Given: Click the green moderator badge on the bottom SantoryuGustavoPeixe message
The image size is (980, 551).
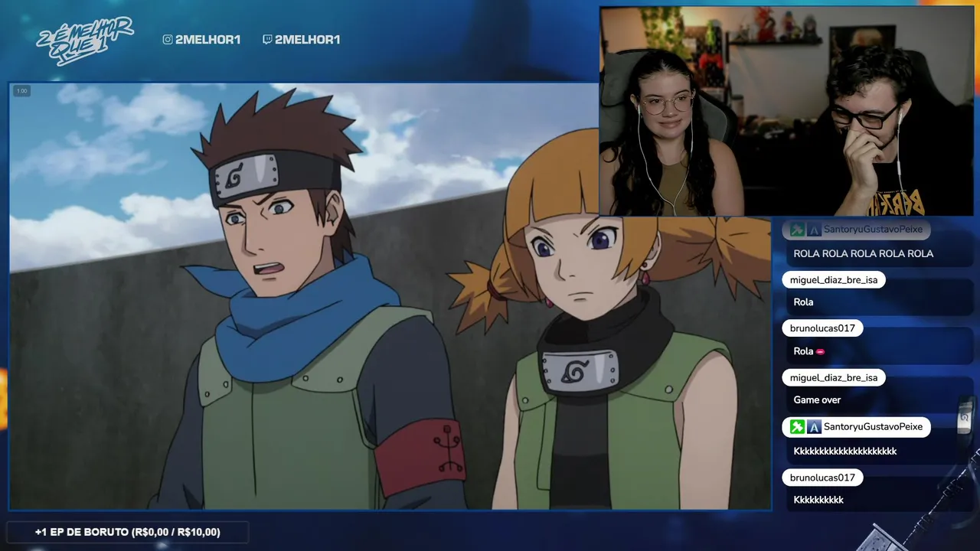Looking at the screenshot, I should (797, 426).
